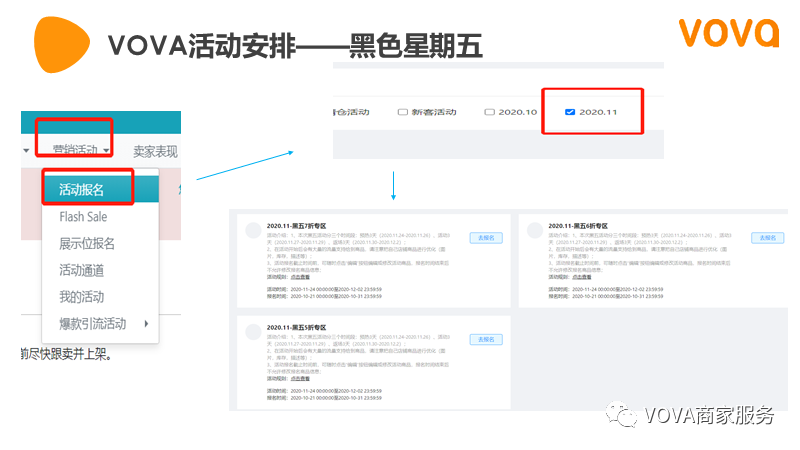Screen dimensions: 800x450
Task: Click 去报名 for 黑五7折专区
Action: 486,238
